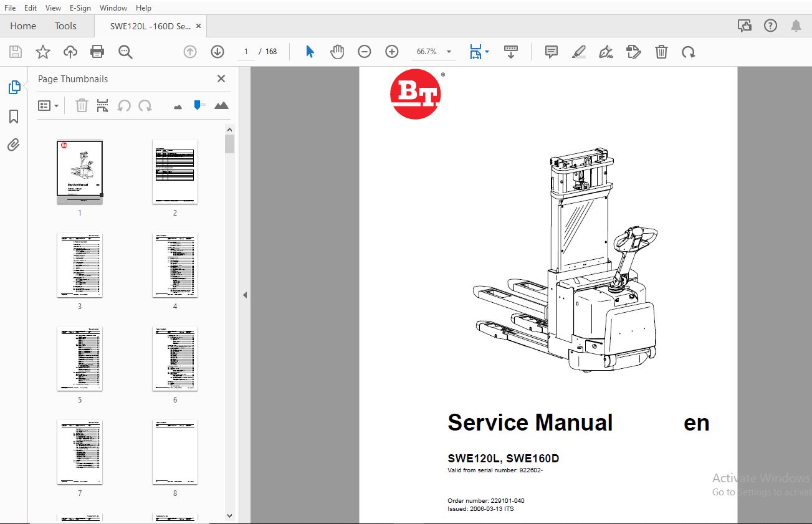The width and height of the screenshot is (812, 524).
Task: Open the View menu
Action: 53,8
